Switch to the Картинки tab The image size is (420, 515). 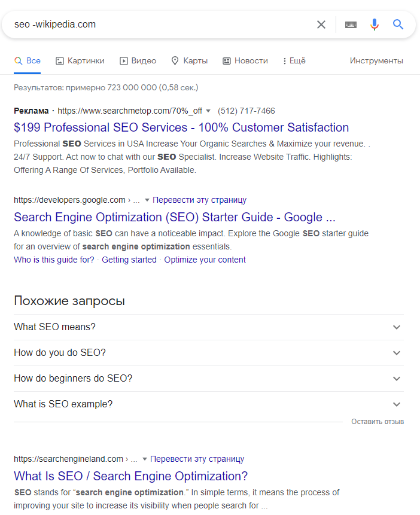pyautogui.click(x=80, y=61)
